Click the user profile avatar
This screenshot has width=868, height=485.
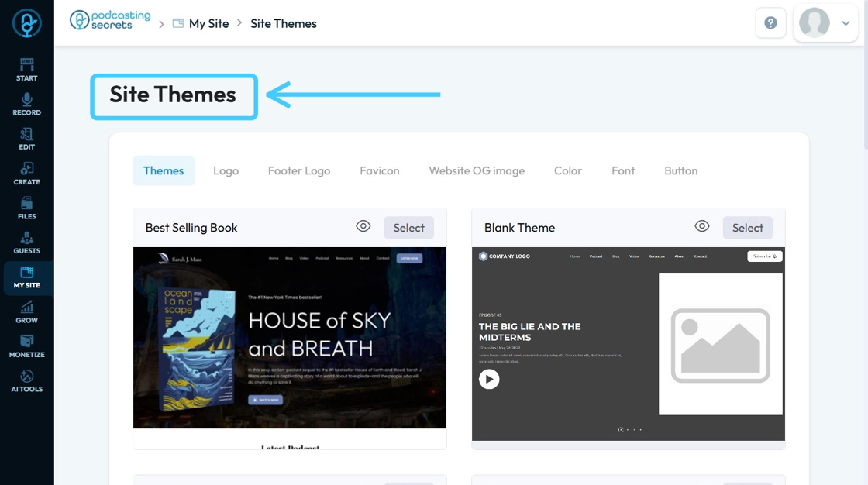point(814,22)
